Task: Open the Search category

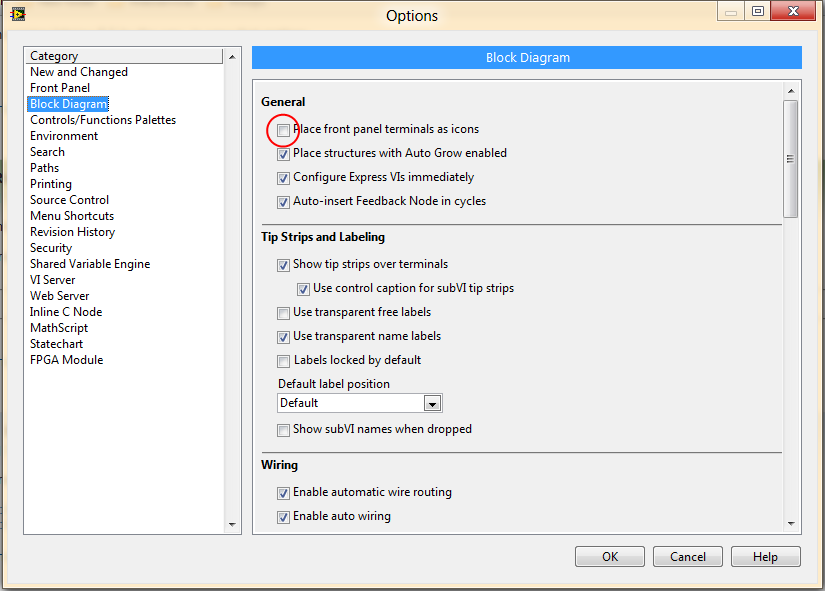Action: (x=47, y=152)
